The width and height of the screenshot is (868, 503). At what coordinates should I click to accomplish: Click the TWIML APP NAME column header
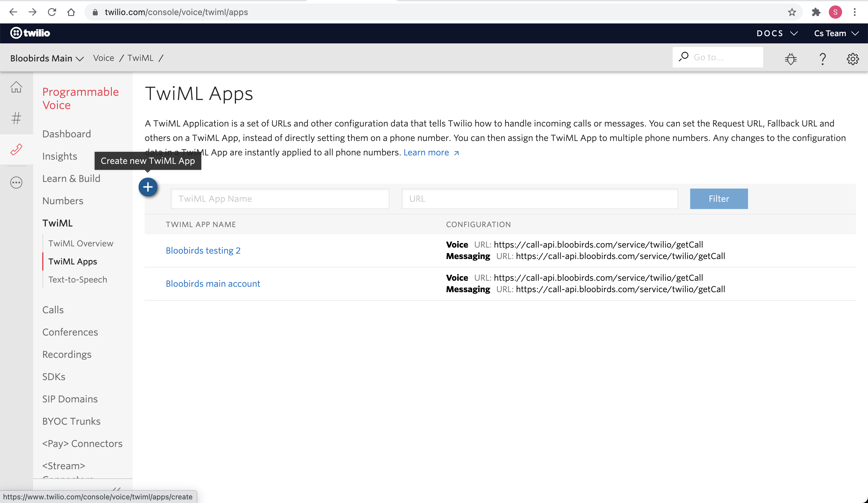click(x=201, y=224)
